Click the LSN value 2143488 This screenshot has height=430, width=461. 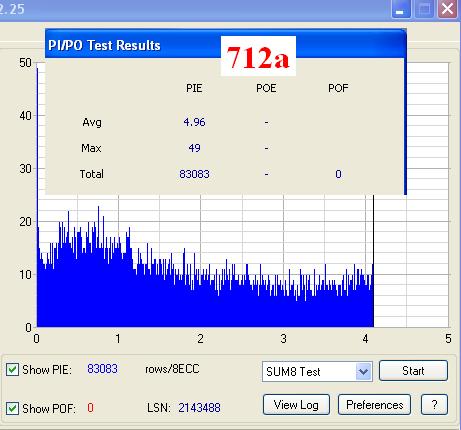click(199, 408)
